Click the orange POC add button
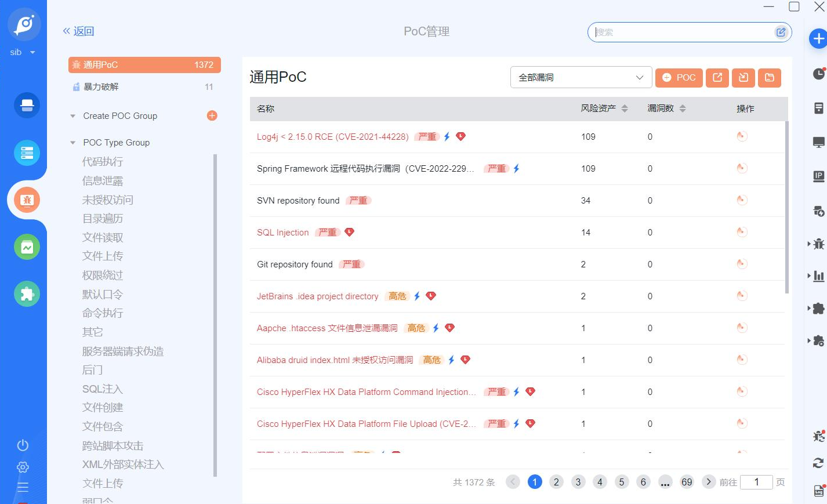The height and width of the screenshot is (504, 827). pos(679,78)
